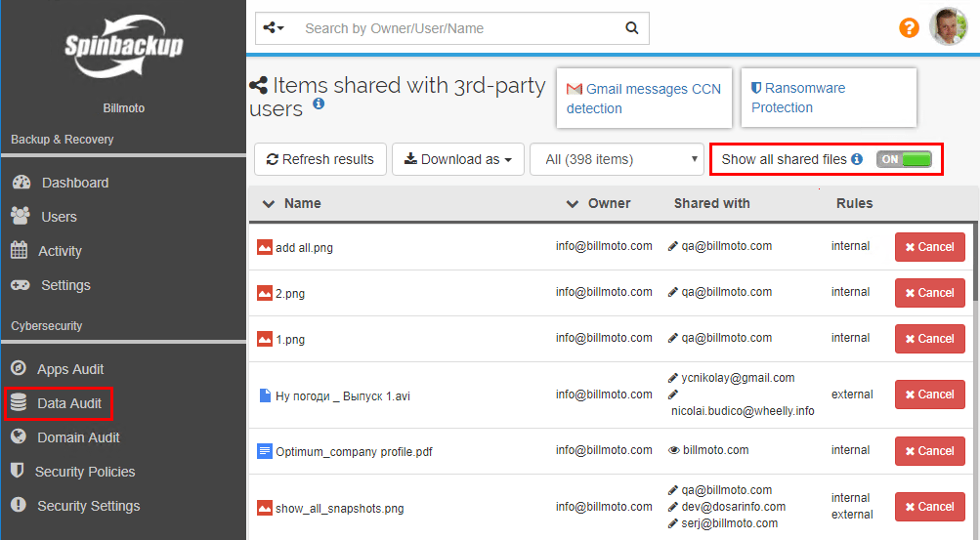Screen dimensions: 980x540
Task: Click the Dashboard gauge icon
Action: point(21,182)
